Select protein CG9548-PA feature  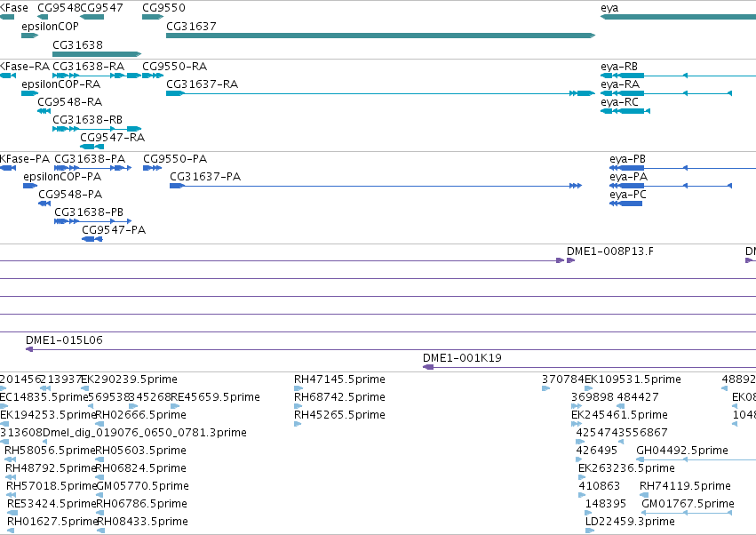click(x=44, y=204)
